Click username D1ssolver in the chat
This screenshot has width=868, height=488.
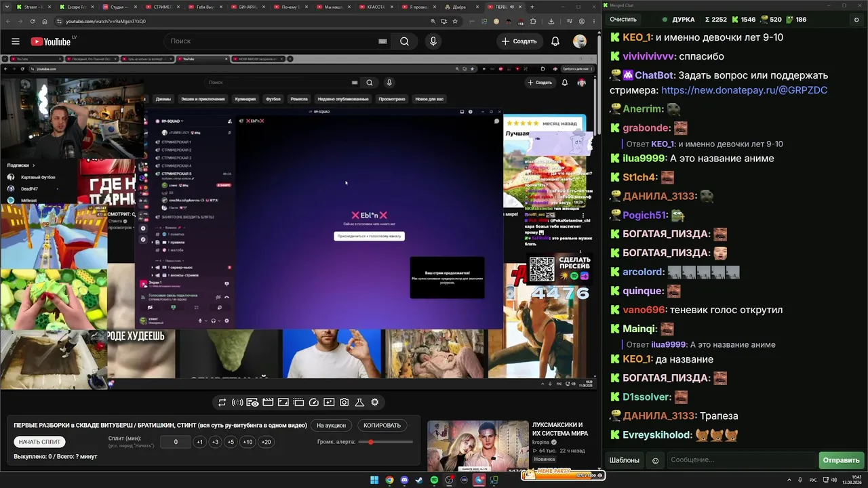click(x=646, y=396)
